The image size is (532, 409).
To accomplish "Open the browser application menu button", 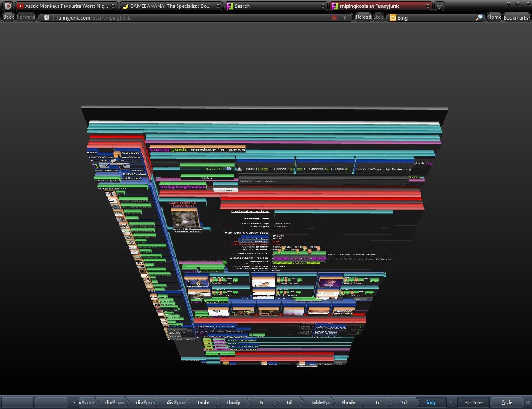I will pos(7,6).
